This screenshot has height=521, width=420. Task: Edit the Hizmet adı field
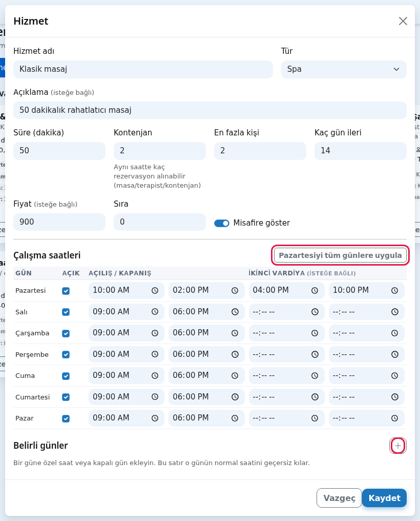click(x=143, y=69)
